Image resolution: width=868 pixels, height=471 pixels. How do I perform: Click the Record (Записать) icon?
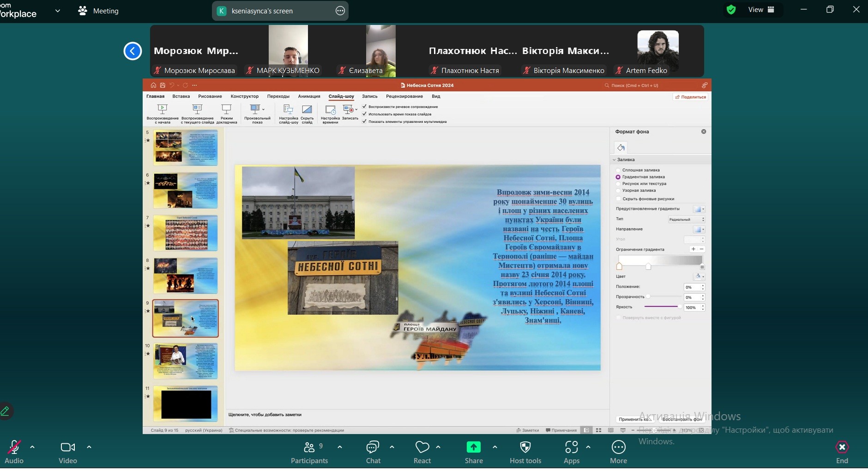click(349, 109)
